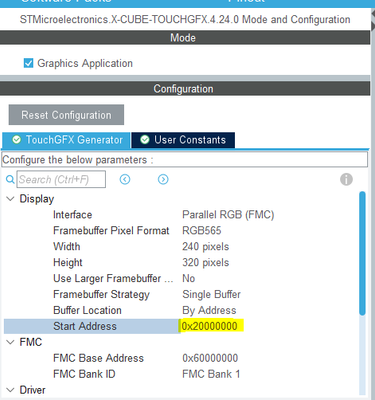Click the Search (Ctrl+F) input field
This screenshot has width=375, height=400.
pyautogui.click(x=61, y=179)
